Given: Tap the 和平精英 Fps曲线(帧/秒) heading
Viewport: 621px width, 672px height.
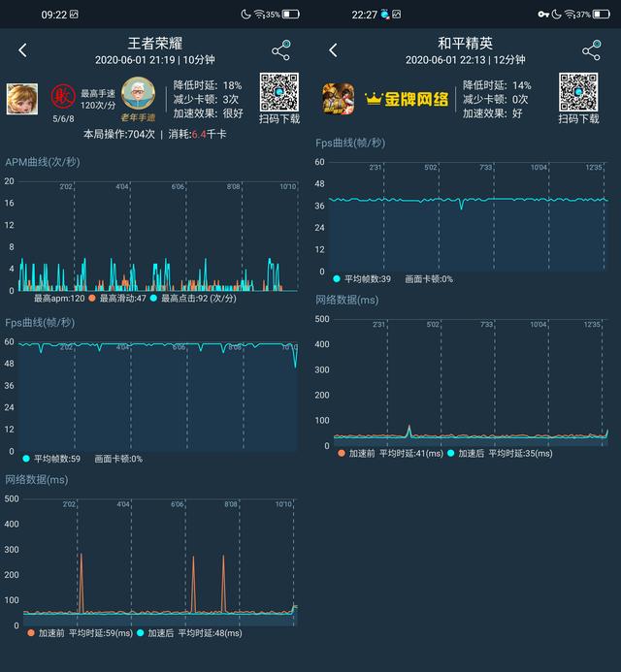Looking at the screenshot, I should click(x=350, y=143).
